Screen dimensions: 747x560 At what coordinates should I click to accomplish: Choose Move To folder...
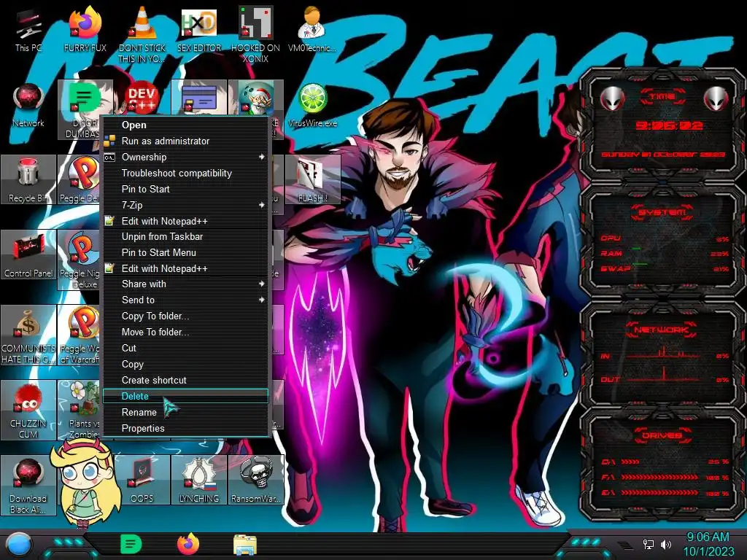pyautogui.click(x=186, y=332)
